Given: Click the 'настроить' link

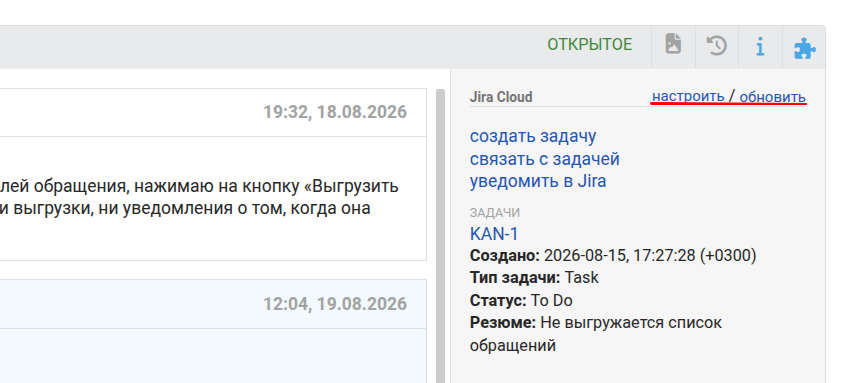Looking at the screenshot, I should (688, 96).
